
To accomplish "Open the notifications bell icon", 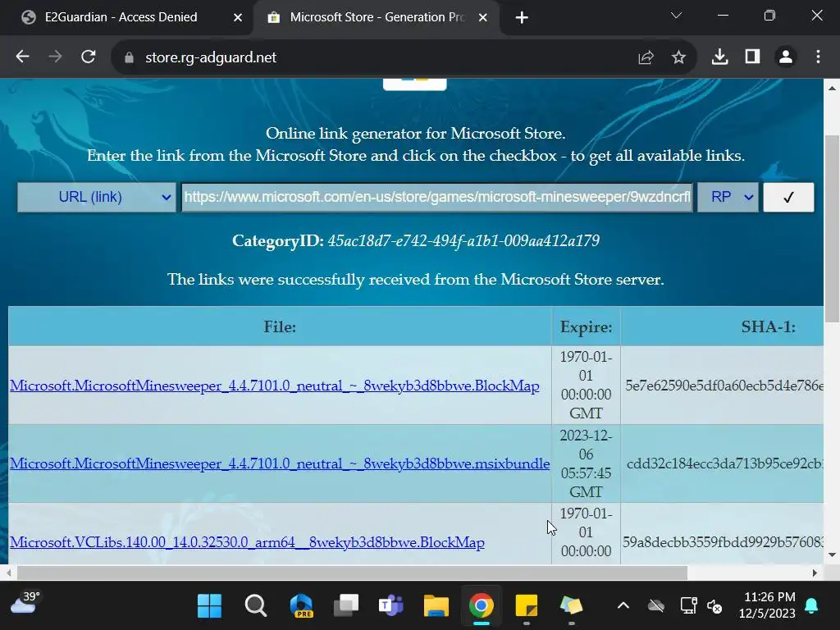I will [x=811, y=606].
